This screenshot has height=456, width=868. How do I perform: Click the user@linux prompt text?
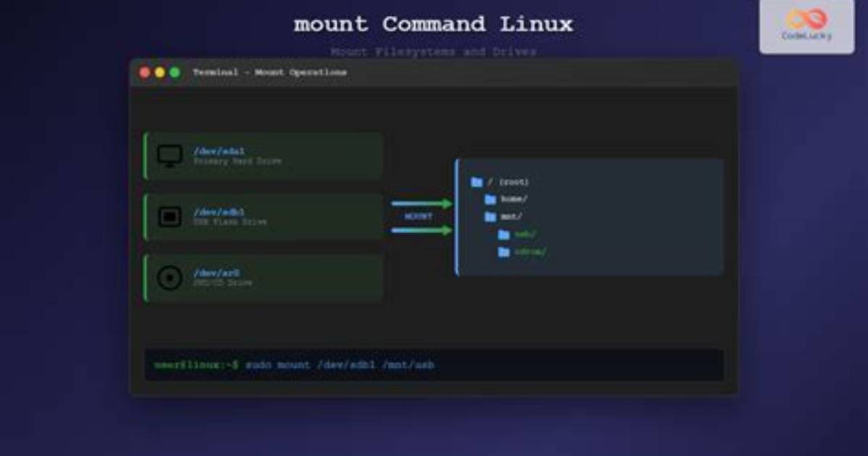(x=196, y=365)
